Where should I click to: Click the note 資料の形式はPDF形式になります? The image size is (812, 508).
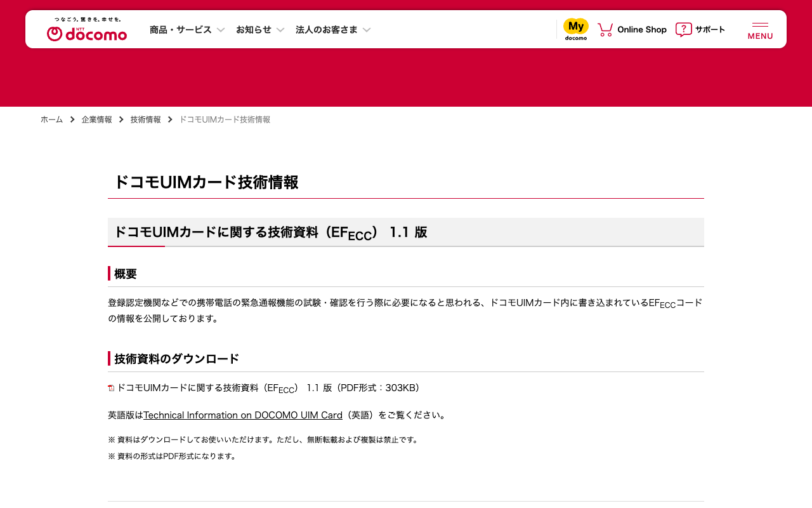pyautogui.click(x=173, y=456)
